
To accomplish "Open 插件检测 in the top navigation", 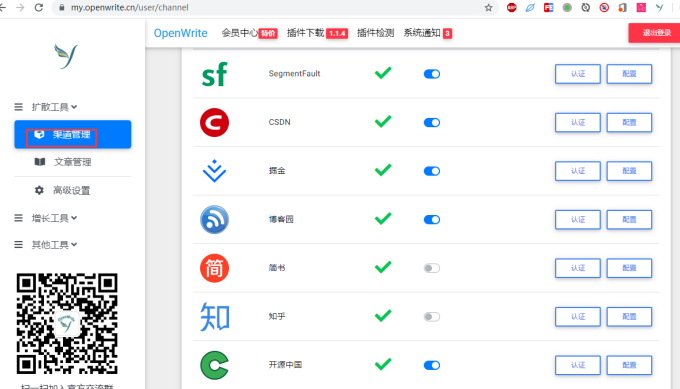I will click(x=376, y=33).
